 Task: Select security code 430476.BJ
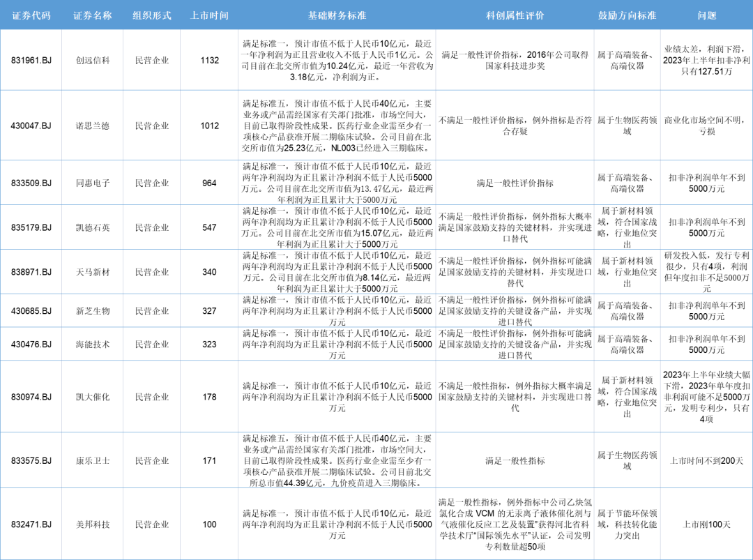pyautogui.click(x=31, y=345)
